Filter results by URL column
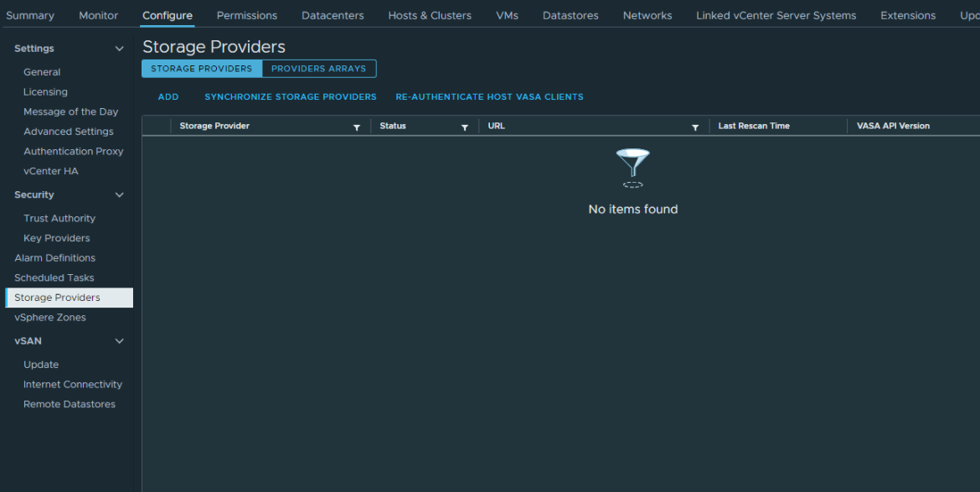The width and height of the screenshot is (980, 492). [695, 126]
